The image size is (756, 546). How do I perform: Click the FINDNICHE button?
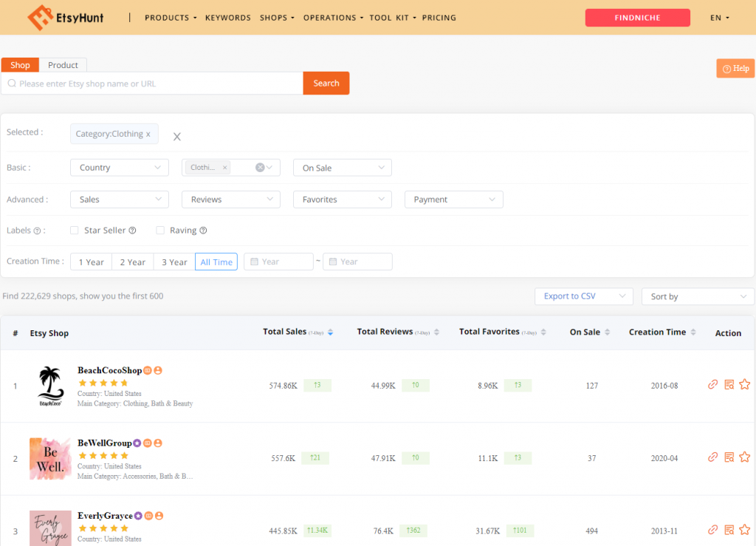637,18
